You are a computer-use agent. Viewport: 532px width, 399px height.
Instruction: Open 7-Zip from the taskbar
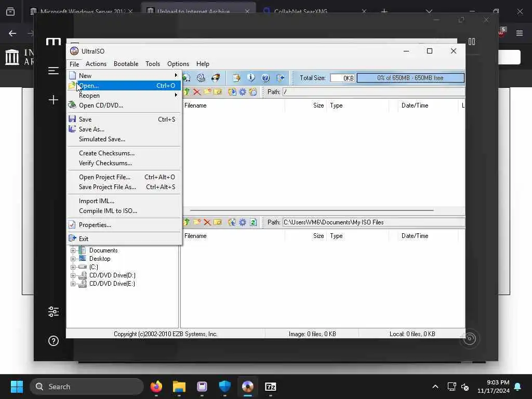(x=270, y=387)
